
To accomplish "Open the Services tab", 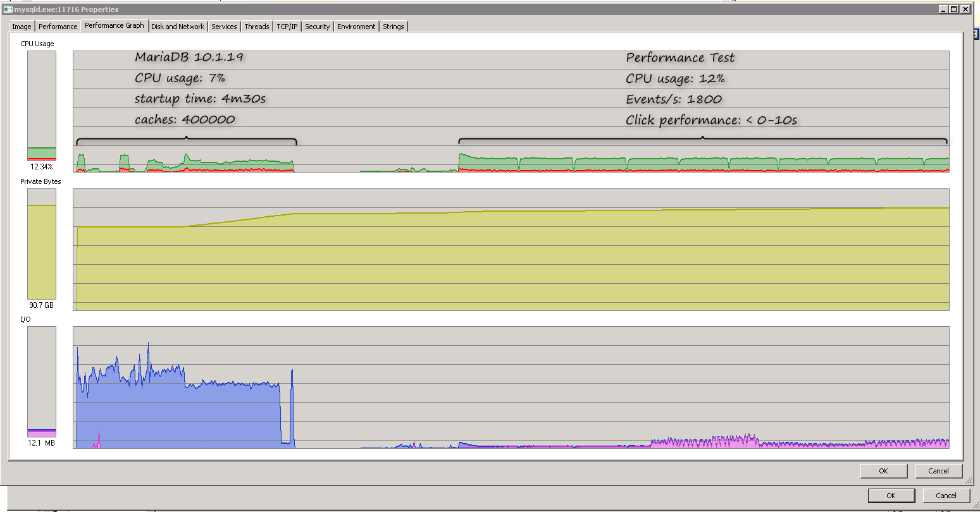I will (x=224, y=27).
